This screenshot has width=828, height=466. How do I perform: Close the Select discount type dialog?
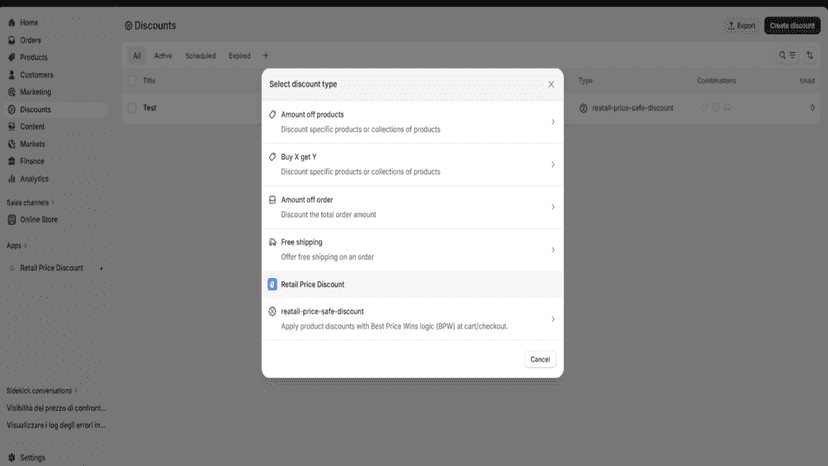[551, 84]
